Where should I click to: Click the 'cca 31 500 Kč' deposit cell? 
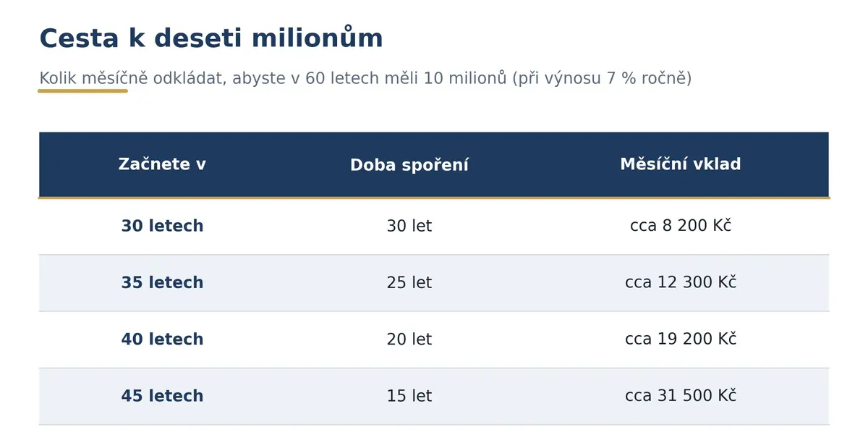click(681, 396)
